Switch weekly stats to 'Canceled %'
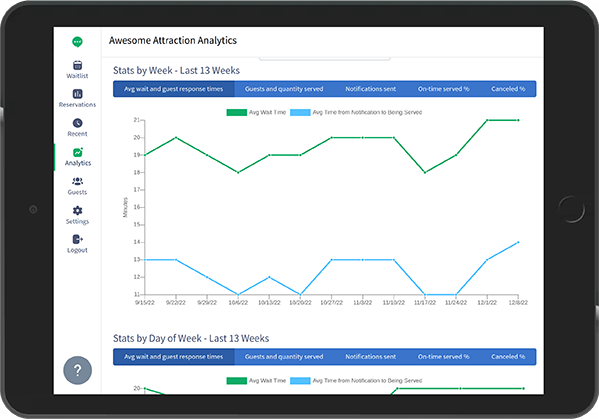Viewport: 599px width, 419px height. tap(508, 89)
